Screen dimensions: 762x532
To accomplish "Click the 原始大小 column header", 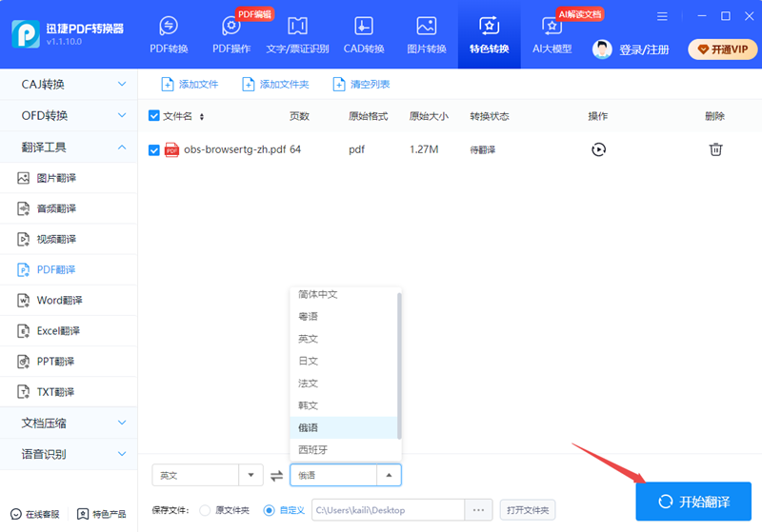I will tap(429, 116).
